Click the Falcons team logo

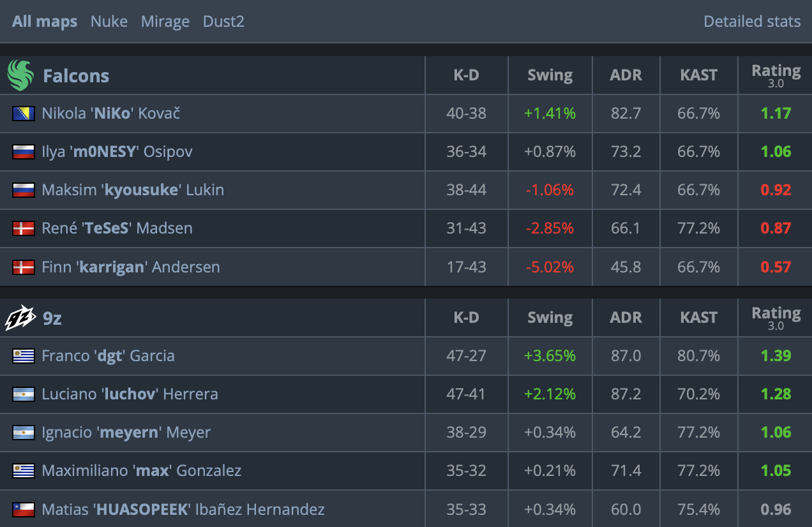pyautogui.click(x=20, y=75)
